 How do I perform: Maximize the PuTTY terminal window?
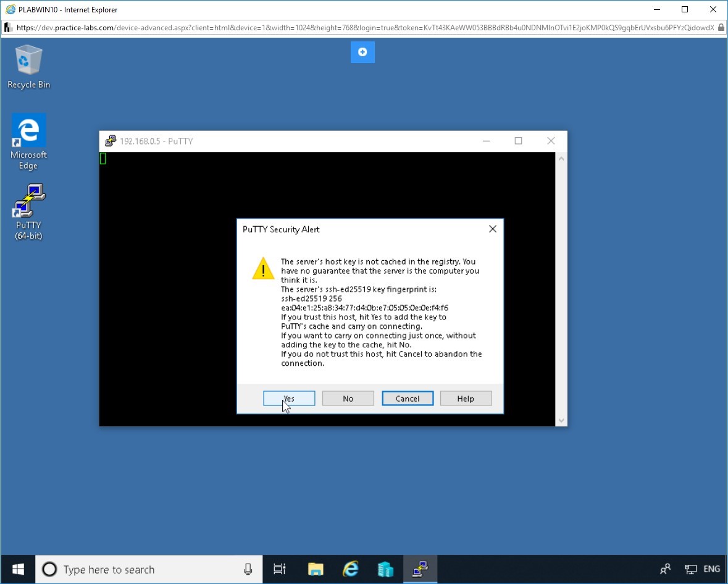coord(518,141)
